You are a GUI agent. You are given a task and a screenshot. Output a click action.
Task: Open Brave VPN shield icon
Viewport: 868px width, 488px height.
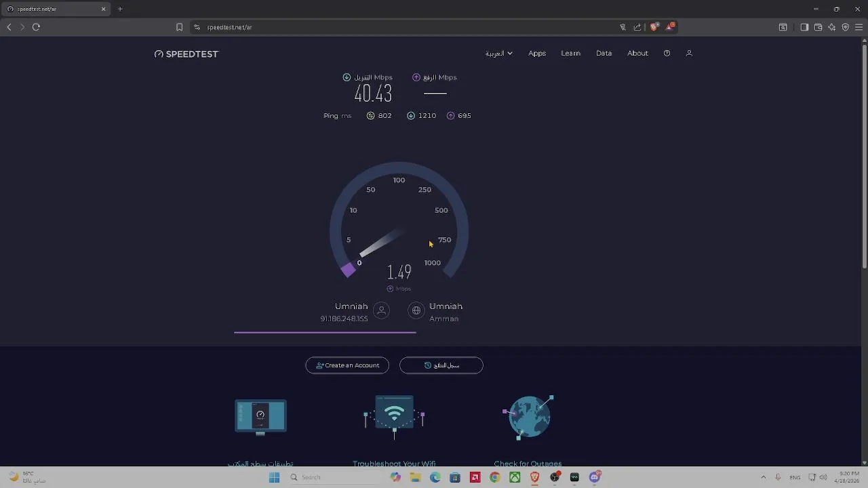(845, 27)
